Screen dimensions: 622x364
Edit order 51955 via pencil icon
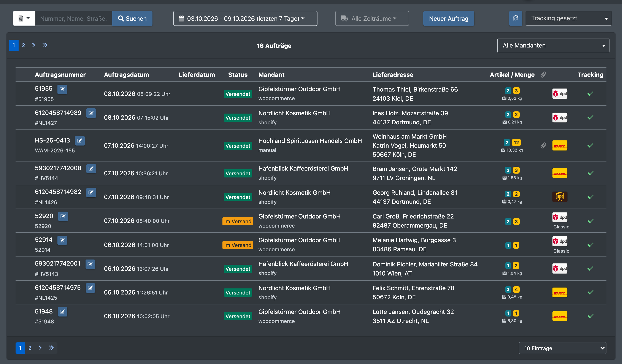pyautogui.click(x=62, y=89)
